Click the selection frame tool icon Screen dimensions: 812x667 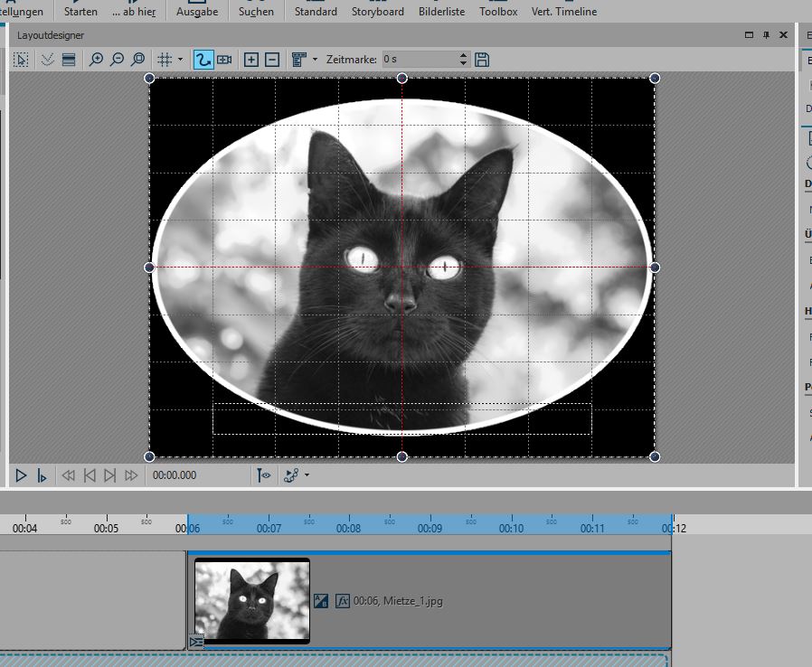22,60
